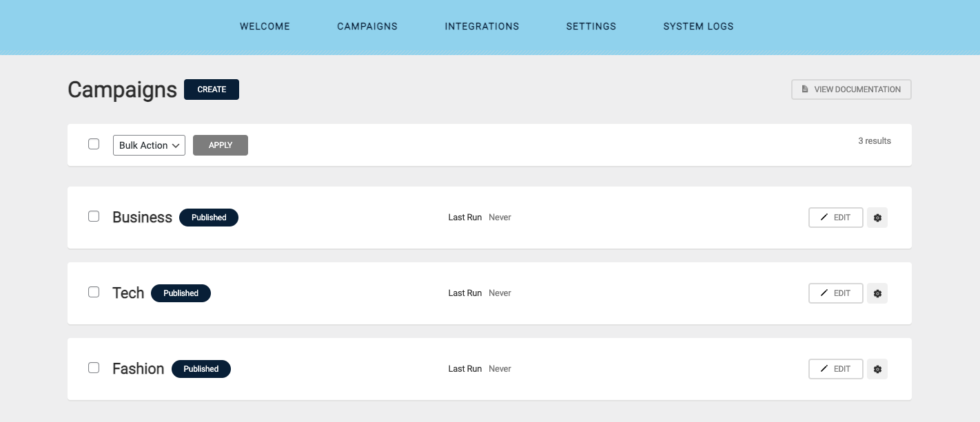Mark the Fashion campaign checkbox
The image size is (980, 422).
tap(94, 368)
